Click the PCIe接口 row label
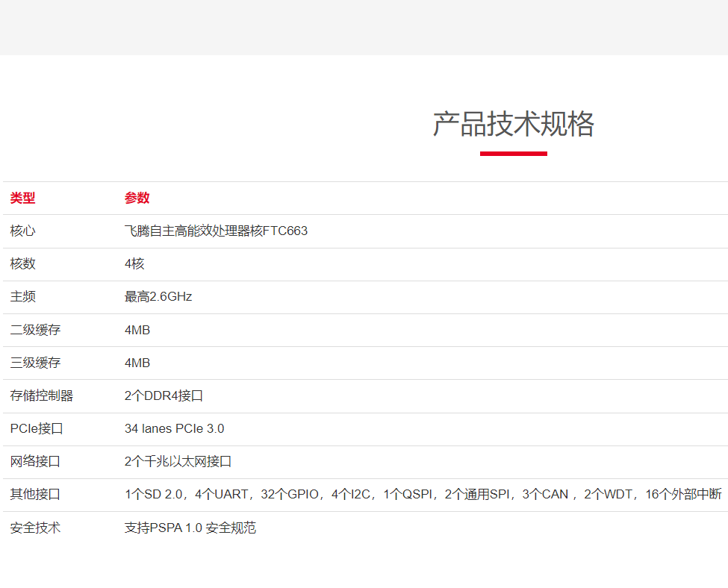 tap(37, 428)
